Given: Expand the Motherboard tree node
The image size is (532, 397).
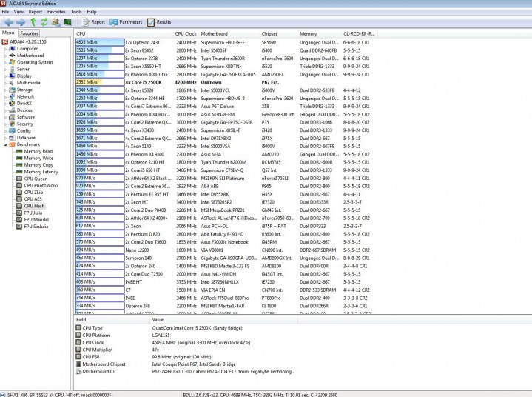Looking at the screenshot, I should [5, 56].
